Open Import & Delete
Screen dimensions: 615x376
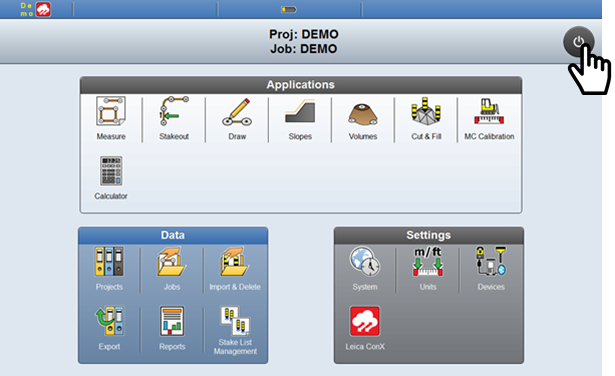tap(235, 269)
